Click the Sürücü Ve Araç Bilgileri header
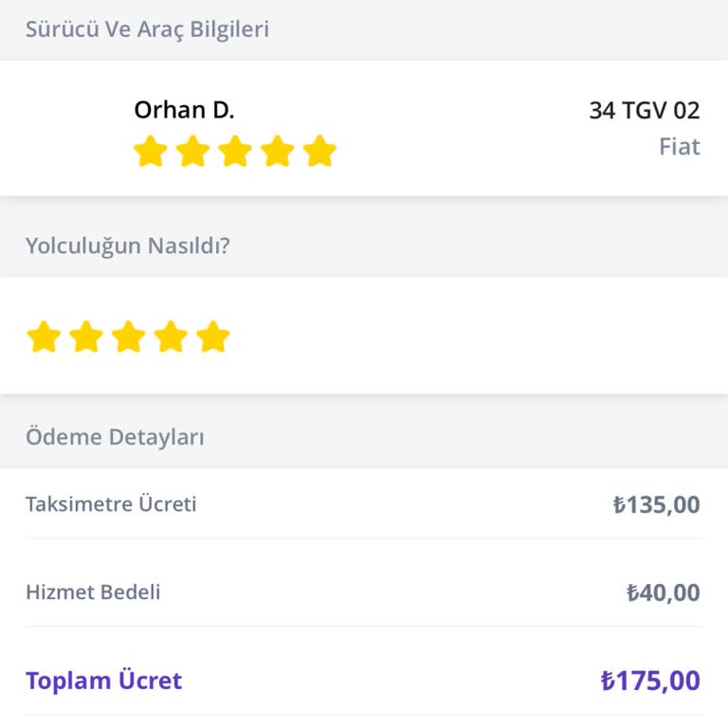 [x=147, y=29]
